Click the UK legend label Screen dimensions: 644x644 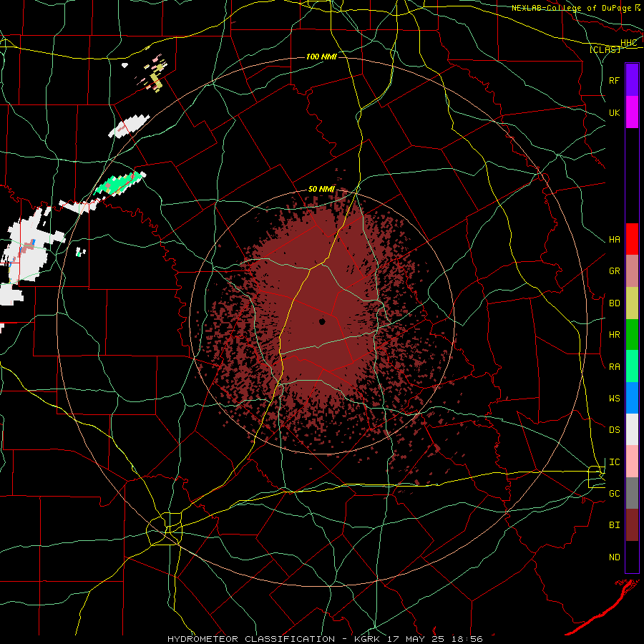614,112
